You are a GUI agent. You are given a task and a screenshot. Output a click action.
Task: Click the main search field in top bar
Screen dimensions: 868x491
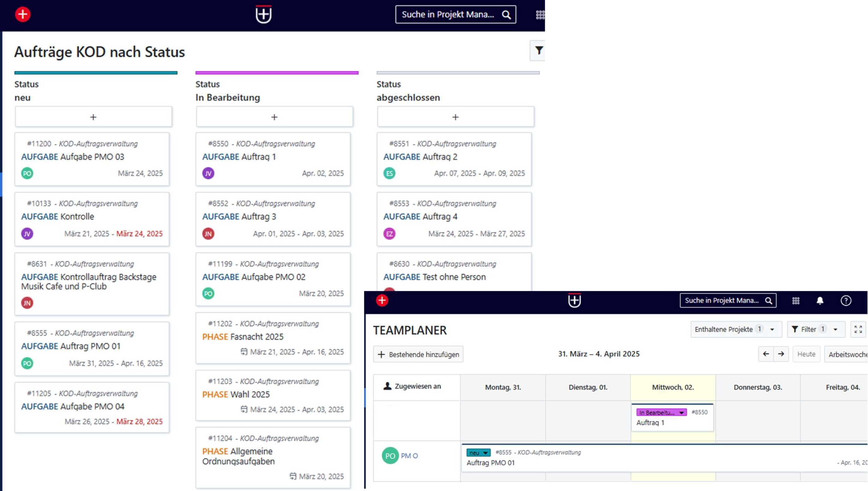[x=455, y=15]
